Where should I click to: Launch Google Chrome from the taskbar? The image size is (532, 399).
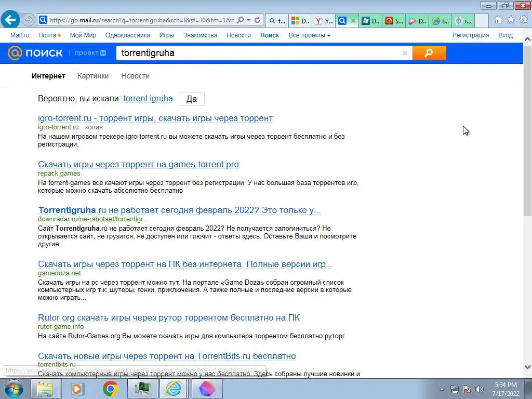coord(110,389)
